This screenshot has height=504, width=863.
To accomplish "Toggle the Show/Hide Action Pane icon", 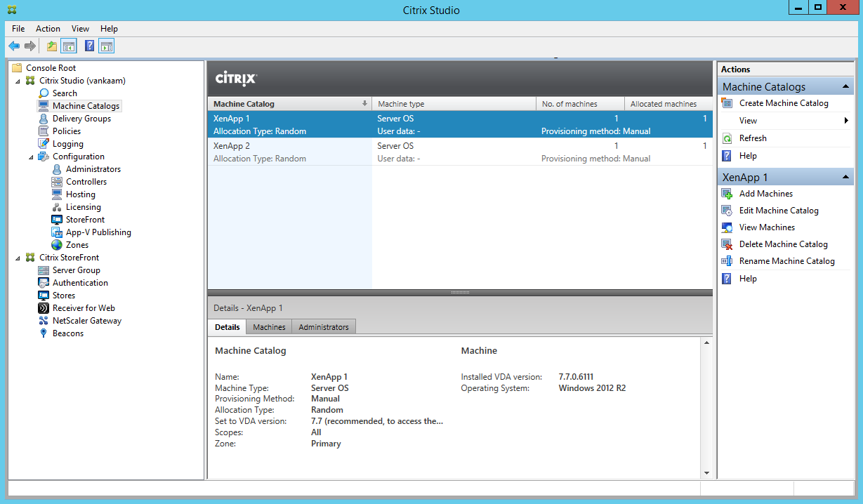I will pos(107,46).
